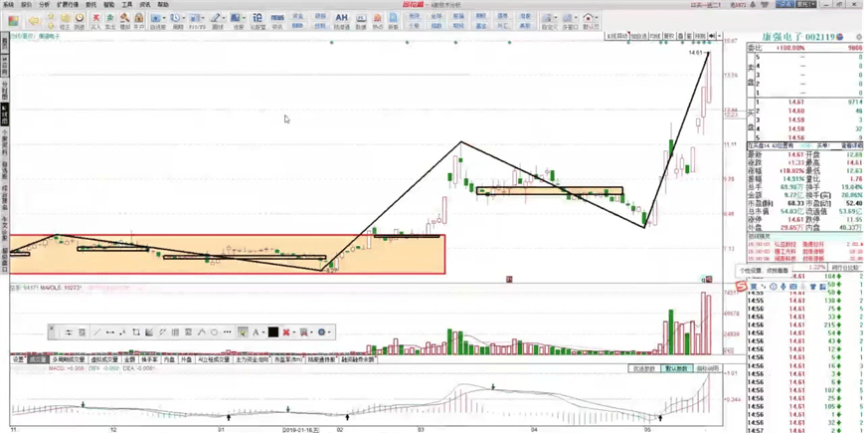Open the 分析 menu
The image size is (868, 433).
(x=44, y=5)
